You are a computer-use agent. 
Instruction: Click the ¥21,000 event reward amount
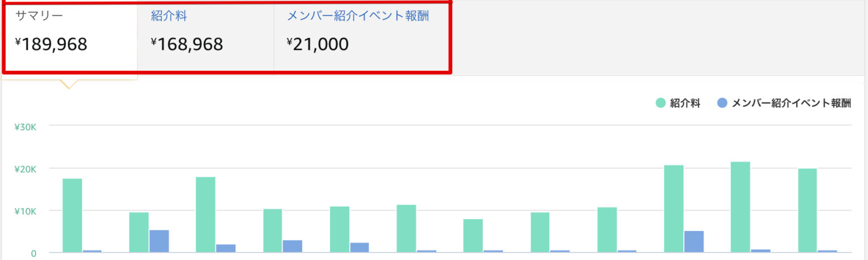click(x=317, y=44)
